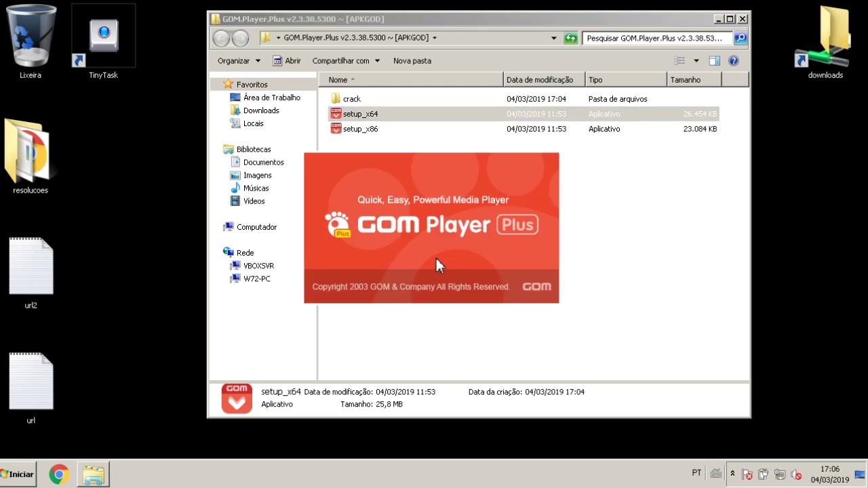Image resolution: width=868 pixels, height=488 pixels.
Task: Launch Chrome from the taskbar
Action: (59, 474)
